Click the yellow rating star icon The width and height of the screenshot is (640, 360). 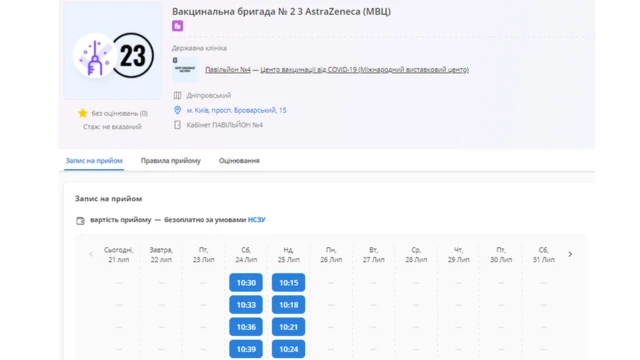coord(83,113)
